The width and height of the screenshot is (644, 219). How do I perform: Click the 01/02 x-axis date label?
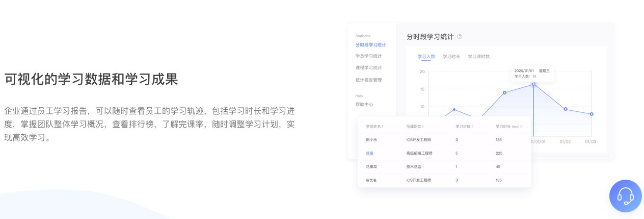tap(566, 141)
